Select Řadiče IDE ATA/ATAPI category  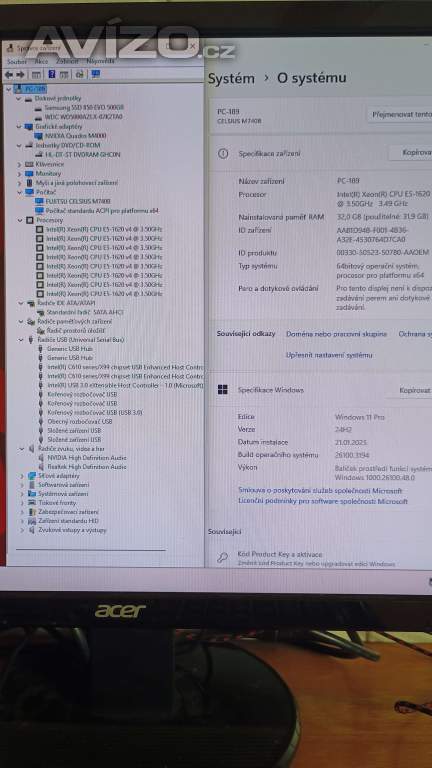66,303
